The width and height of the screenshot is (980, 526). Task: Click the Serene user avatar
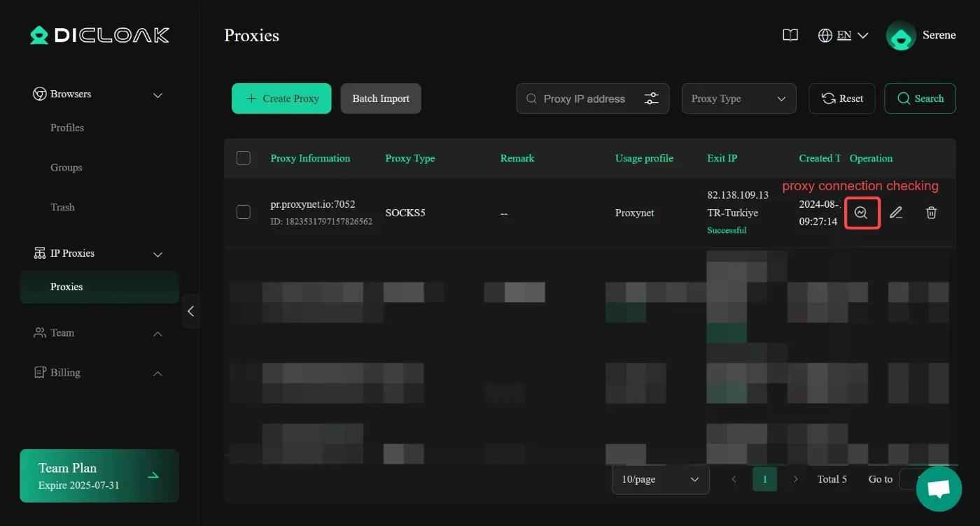click(x=901, y=36)
